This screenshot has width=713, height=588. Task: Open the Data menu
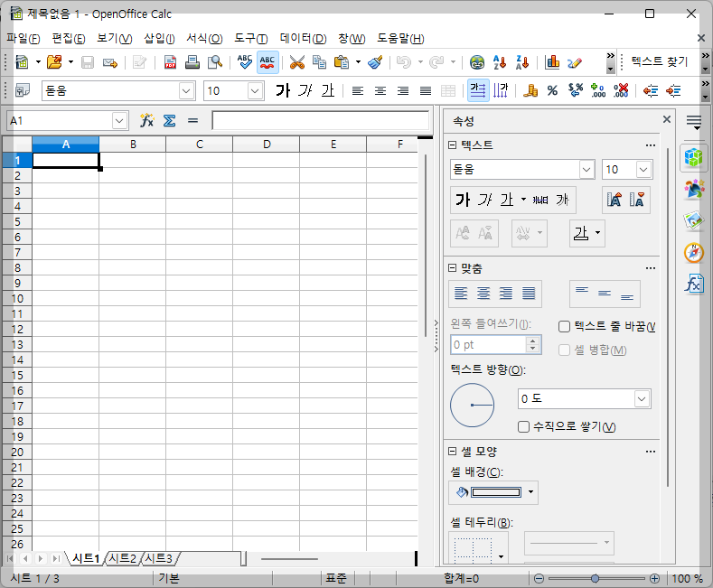(303, 39)
